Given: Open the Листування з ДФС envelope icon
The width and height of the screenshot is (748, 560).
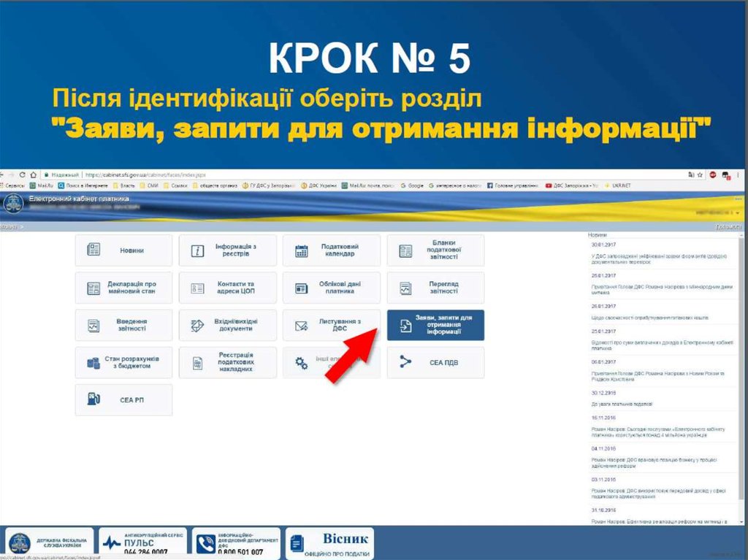Looking at the screenshot, I should 302,326.
